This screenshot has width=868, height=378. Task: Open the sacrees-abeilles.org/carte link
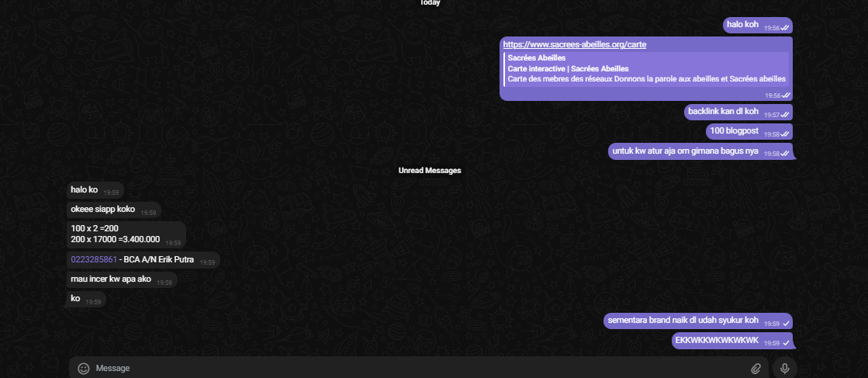click(574, 45)
